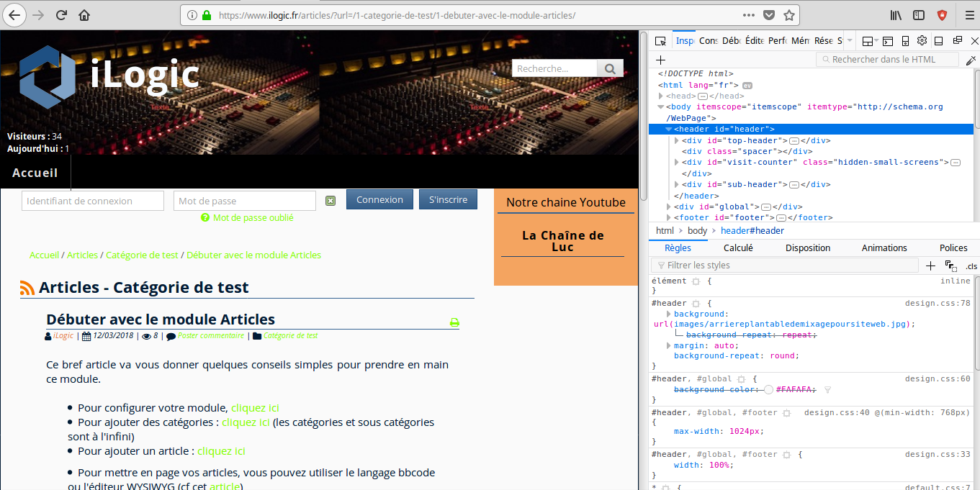
Task: Click the print icon beside the article title
Action: click(x=454, y=322)
